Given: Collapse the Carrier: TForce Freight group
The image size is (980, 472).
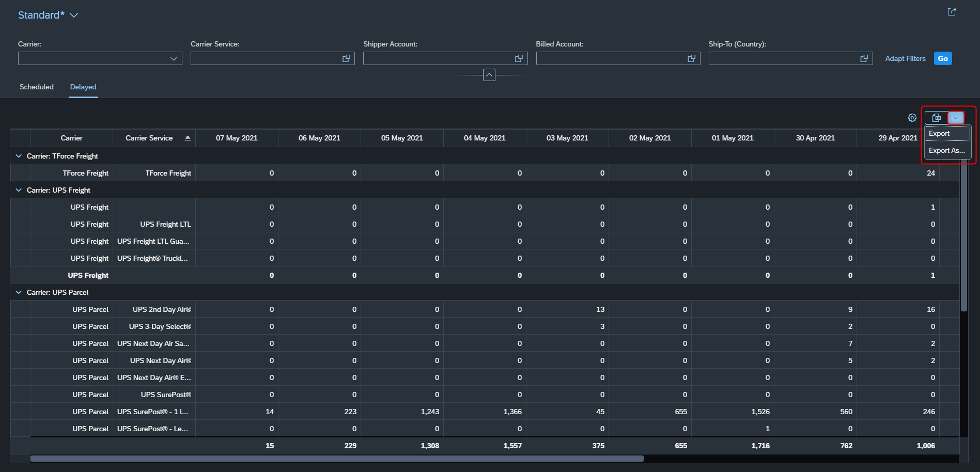Looking at the screenshot, I should click(19, 156).
